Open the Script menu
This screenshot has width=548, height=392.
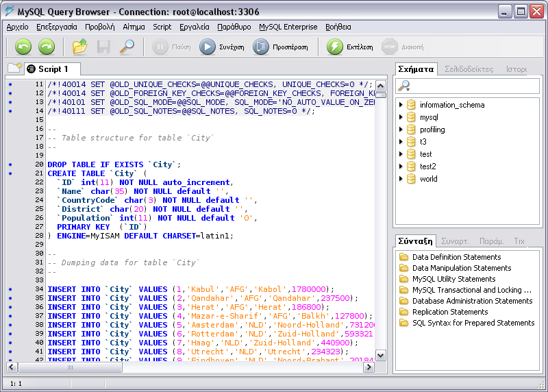coord(162,27)
